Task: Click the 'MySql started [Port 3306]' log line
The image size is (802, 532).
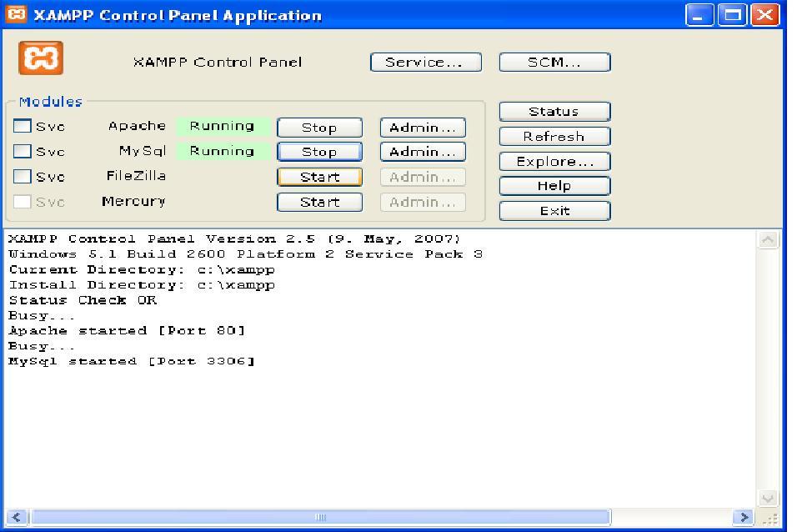Action: coord(132,361)
